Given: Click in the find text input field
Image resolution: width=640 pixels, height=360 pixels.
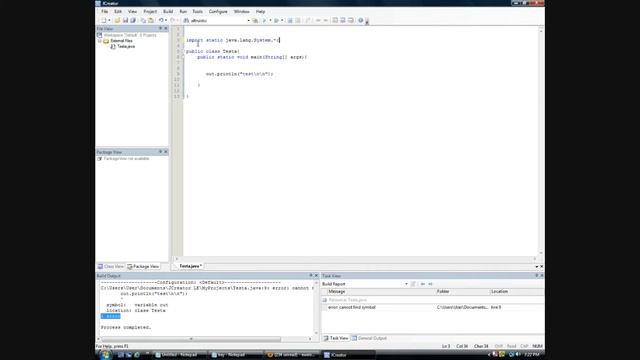Looking at the screenshot, I should pyautogui.click(x=218, y=20).
